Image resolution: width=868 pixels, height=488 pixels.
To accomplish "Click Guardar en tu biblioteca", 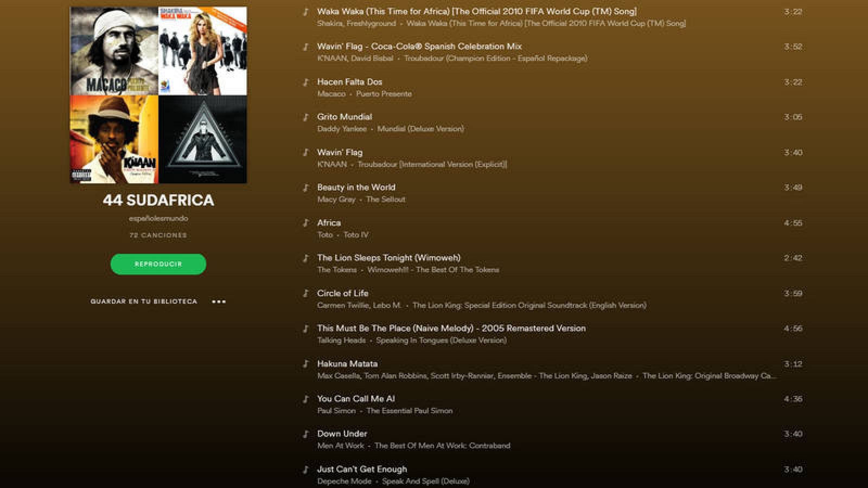I will [x=144, y=301].
